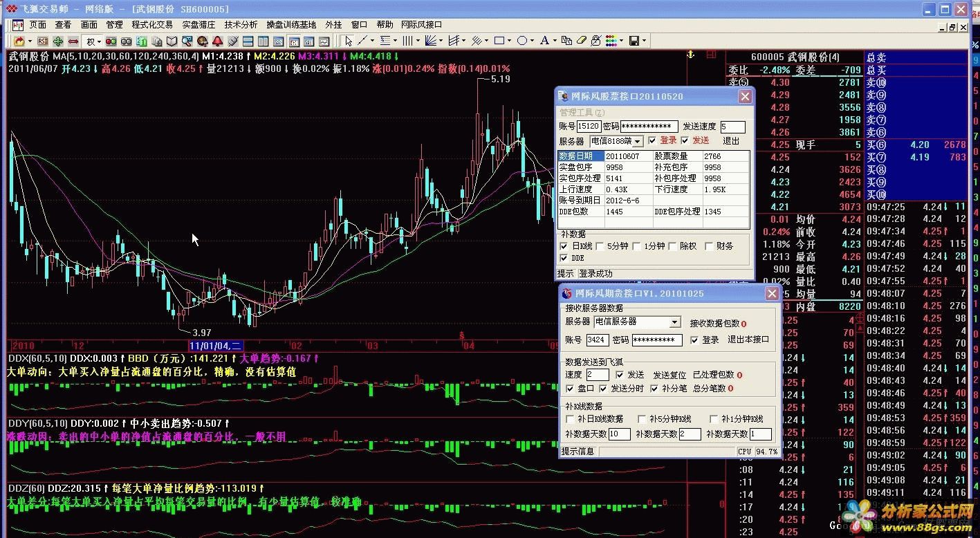Image resolution: width=980 pixels, height=538 pixels.
Task: Open the 页面 menu
Action: (x=38, y=24)
